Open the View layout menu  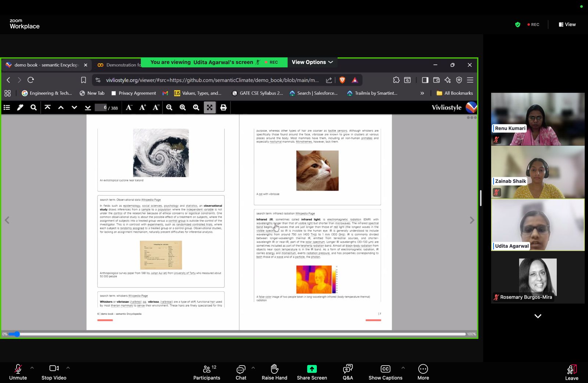(x=567, y=25)
